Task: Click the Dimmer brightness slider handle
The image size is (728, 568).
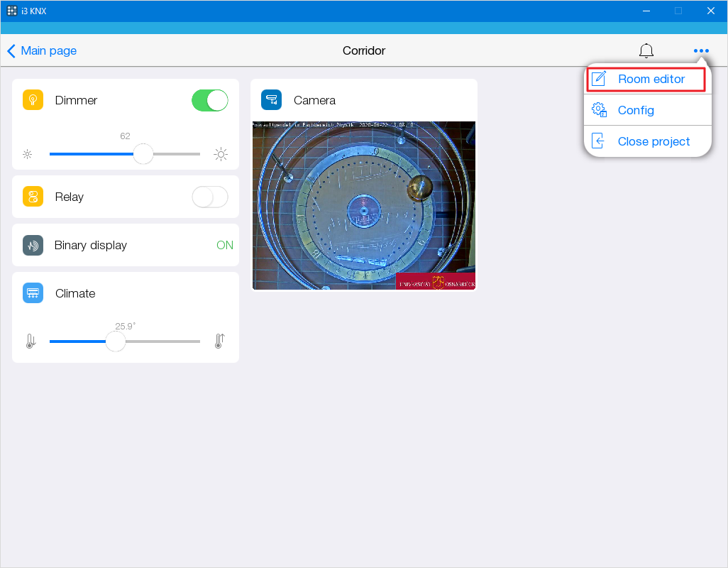Action: [x=143, y=154]
